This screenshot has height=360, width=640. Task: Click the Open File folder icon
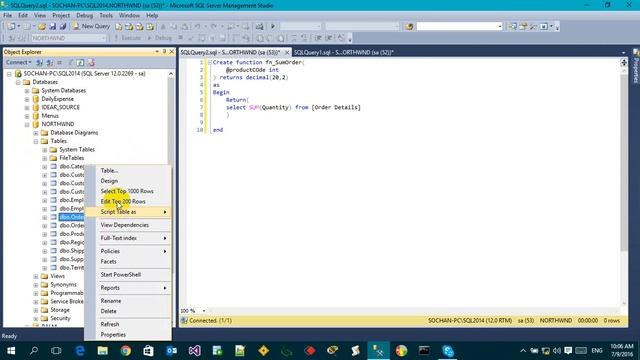(42, 27)
